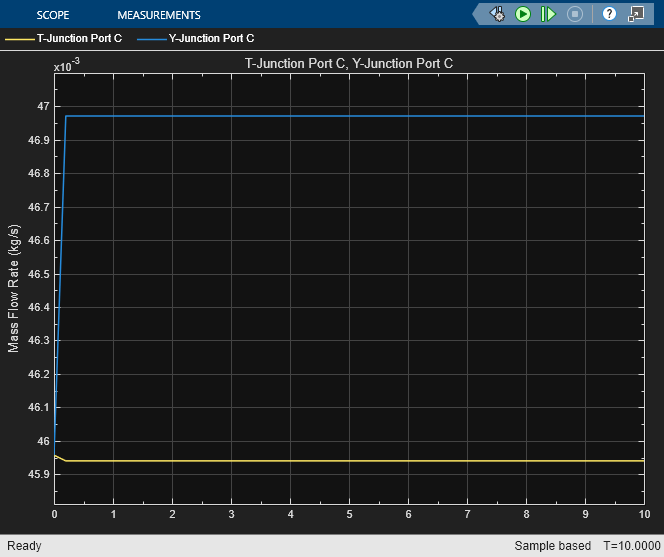Click the plot title text

point(348,63)
